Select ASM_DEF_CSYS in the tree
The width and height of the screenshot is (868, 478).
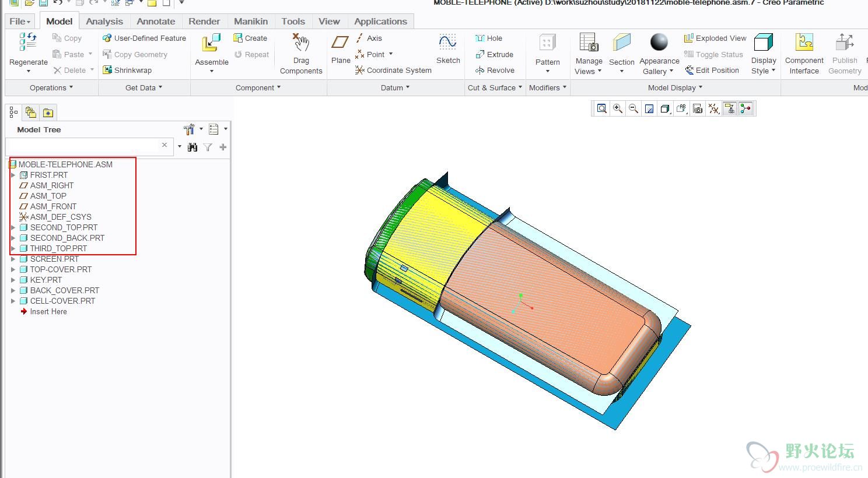click(x=55, y=217)
